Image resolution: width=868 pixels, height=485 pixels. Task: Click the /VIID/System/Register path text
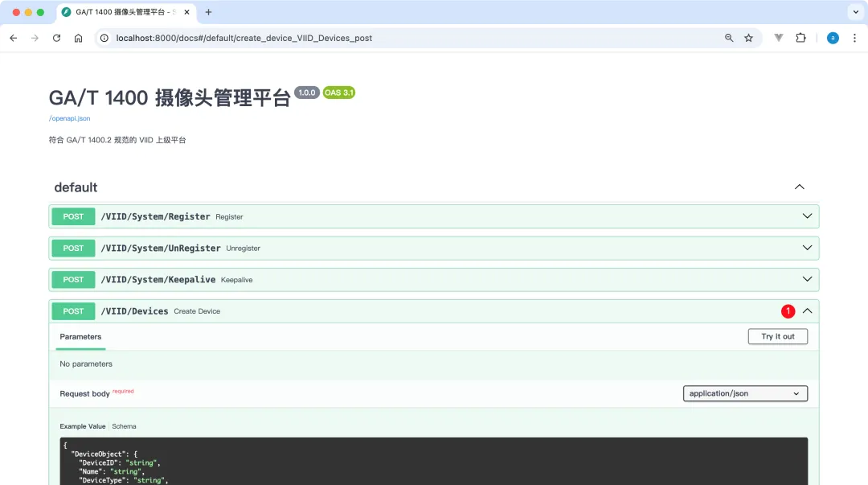point(156,216)
